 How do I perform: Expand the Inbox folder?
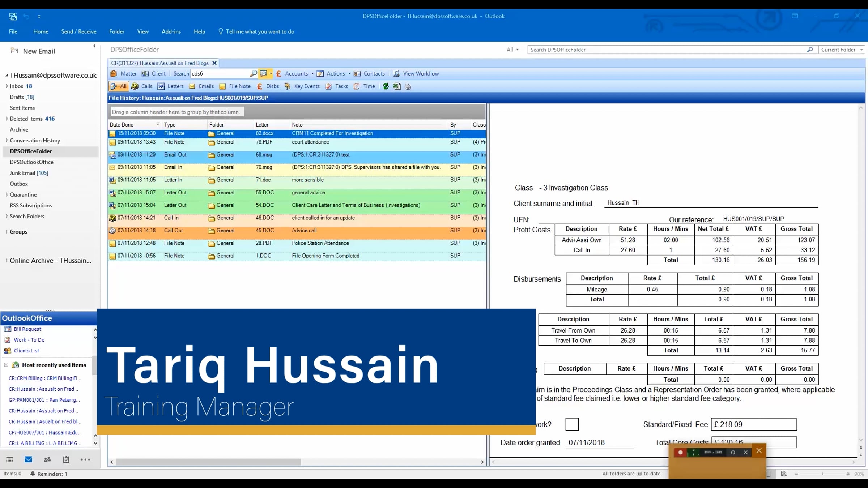(7, 86)
